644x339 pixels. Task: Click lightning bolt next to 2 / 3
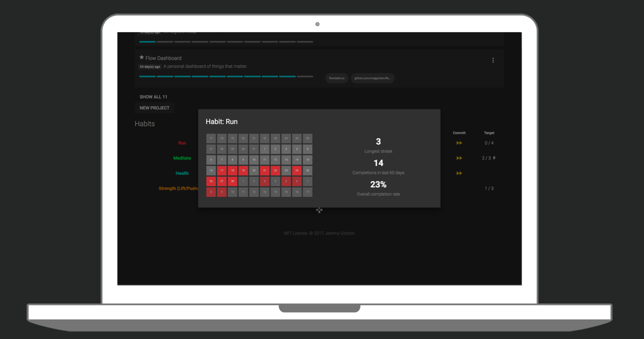click(494, 158)
